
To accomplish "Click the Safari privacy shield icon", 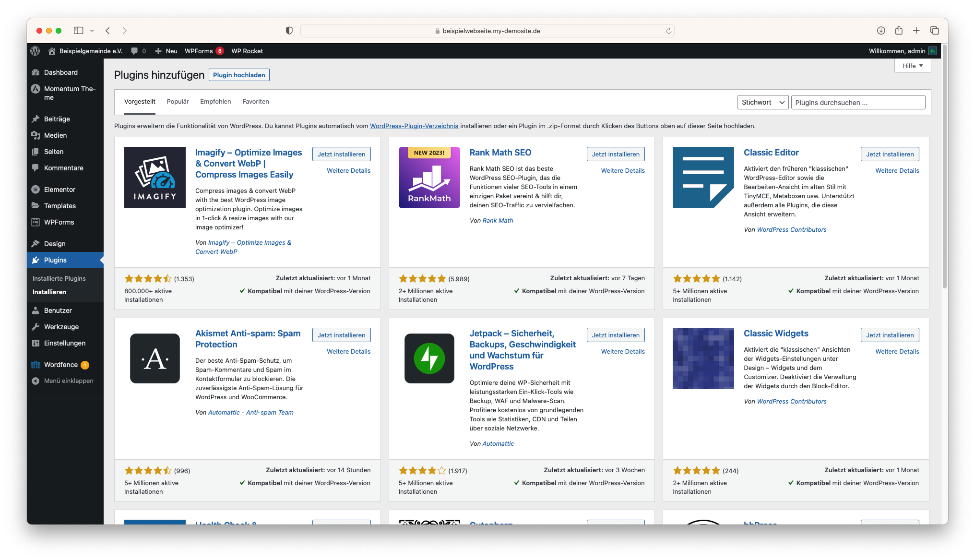I will tap(289, 31).
